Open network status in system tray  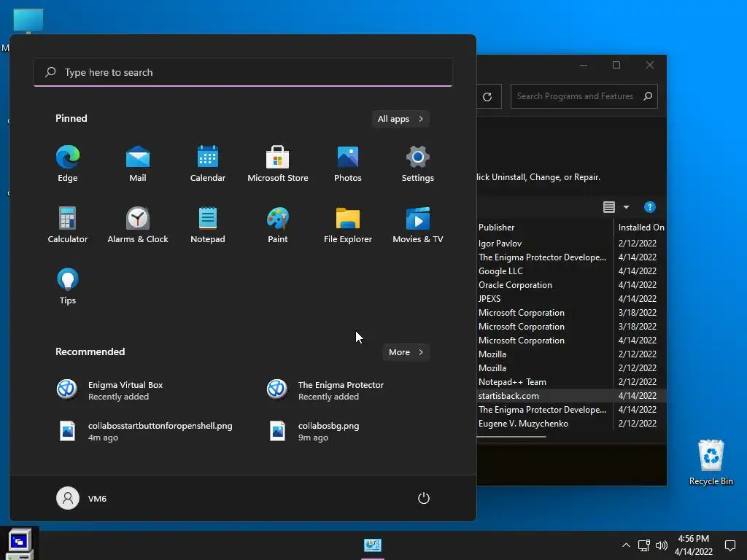(x=643, y=545)
